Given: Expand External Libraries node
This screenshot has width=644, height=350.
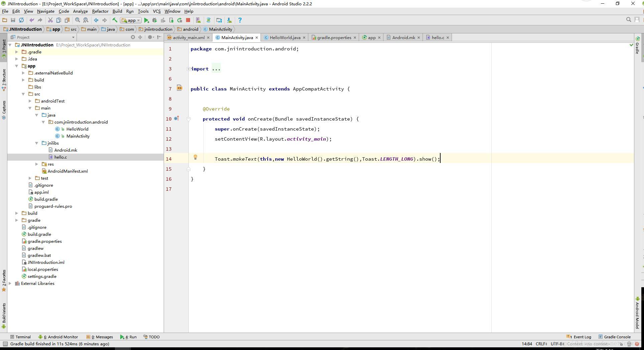Looking at the screenshot, I should click(x=10, y=283).
